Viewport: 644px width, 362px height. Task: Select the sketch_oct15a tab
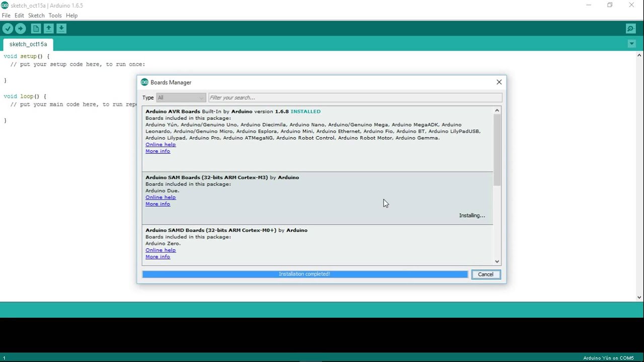click(x=28, y=44)
